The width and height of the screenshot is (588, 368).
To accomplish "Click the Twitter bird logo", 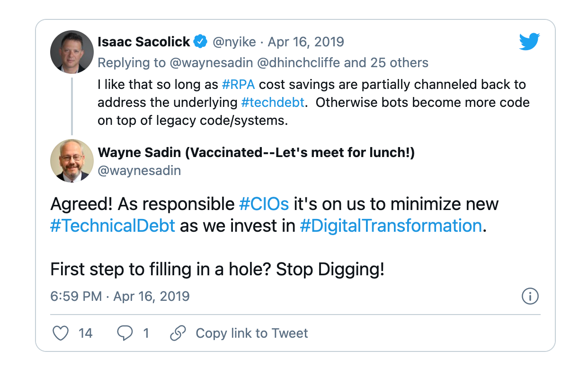I will tap(529, 42).
